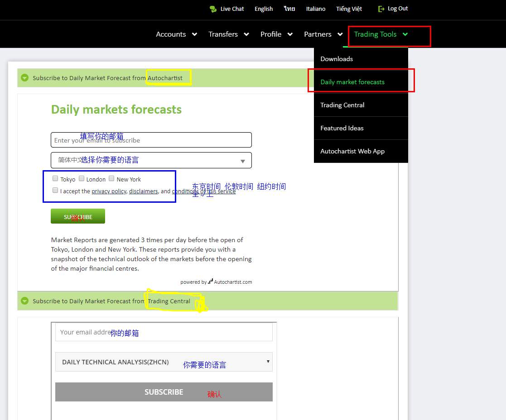This screenshot has width=506, height=420.
Task: Focus the Enter your email to subscribe field
Action: point(151,140)
